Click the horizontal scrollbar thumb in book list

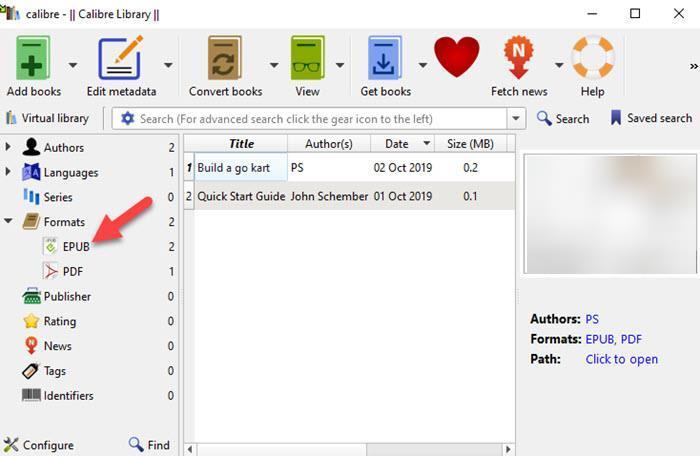coord(281,449)
